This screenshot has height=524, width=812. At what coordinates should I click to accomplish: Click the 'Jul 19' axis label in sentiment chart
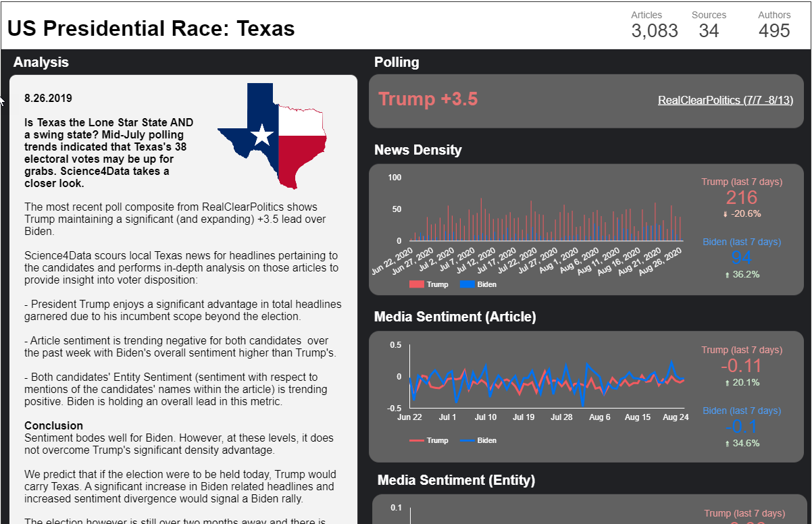click(x=524, y=417)
